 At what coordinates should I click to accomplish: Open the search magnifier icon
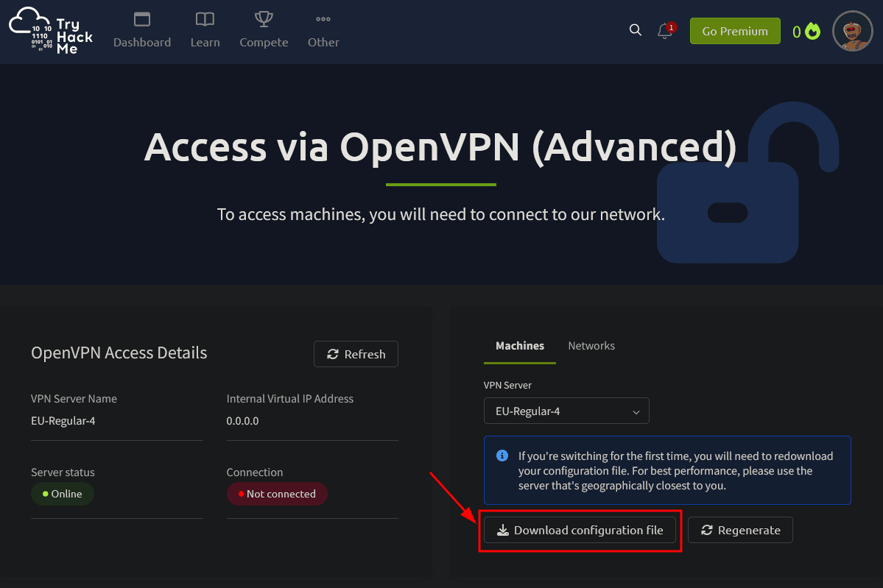coord(636,30)
